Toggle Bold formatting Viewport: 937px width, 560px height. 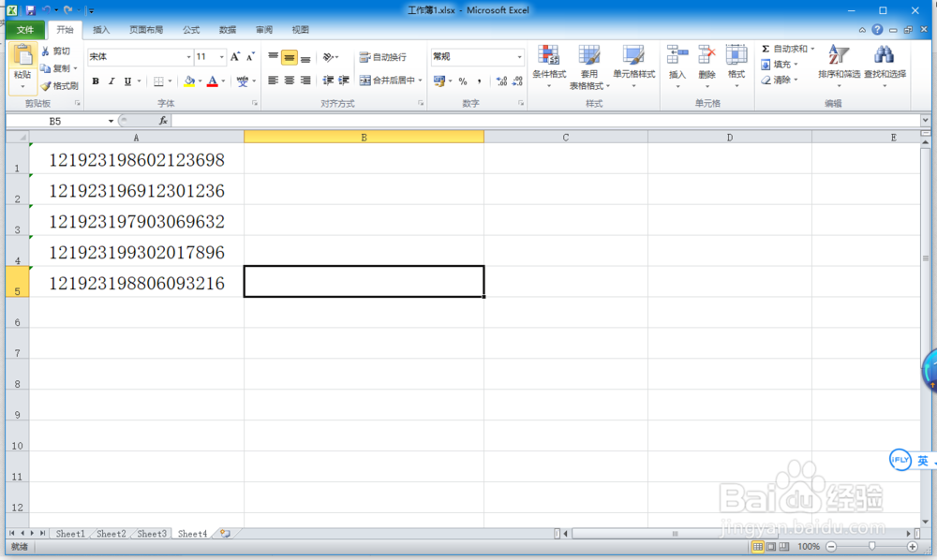pyautogui.click(x=95, y=81)
